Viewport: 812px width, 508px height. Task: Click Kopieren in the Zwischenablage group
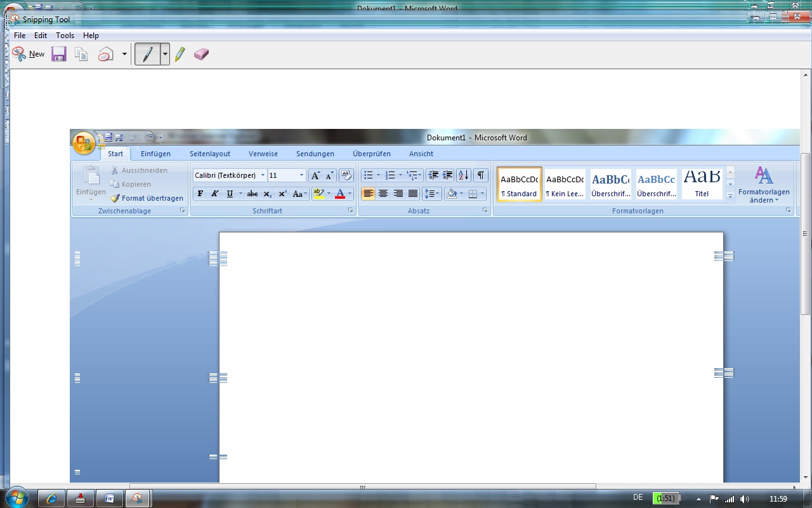point(131,184)
